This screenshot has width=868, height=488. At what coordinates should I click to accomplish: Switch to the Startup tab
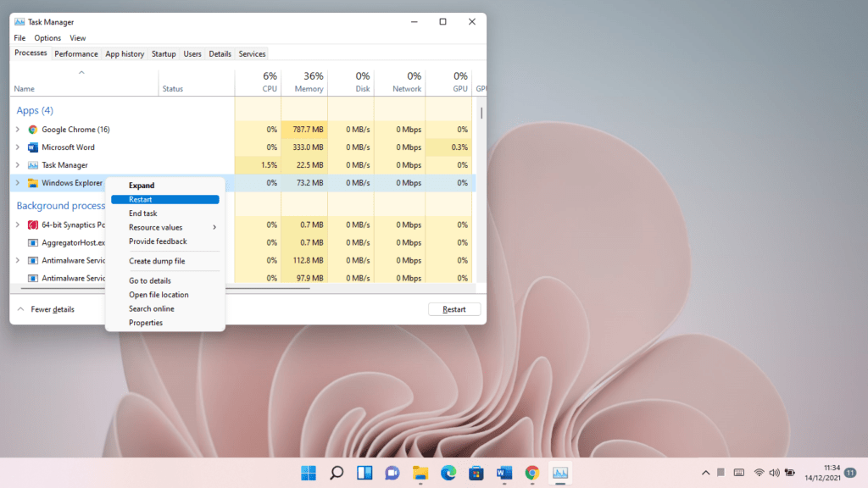point(163,53)
